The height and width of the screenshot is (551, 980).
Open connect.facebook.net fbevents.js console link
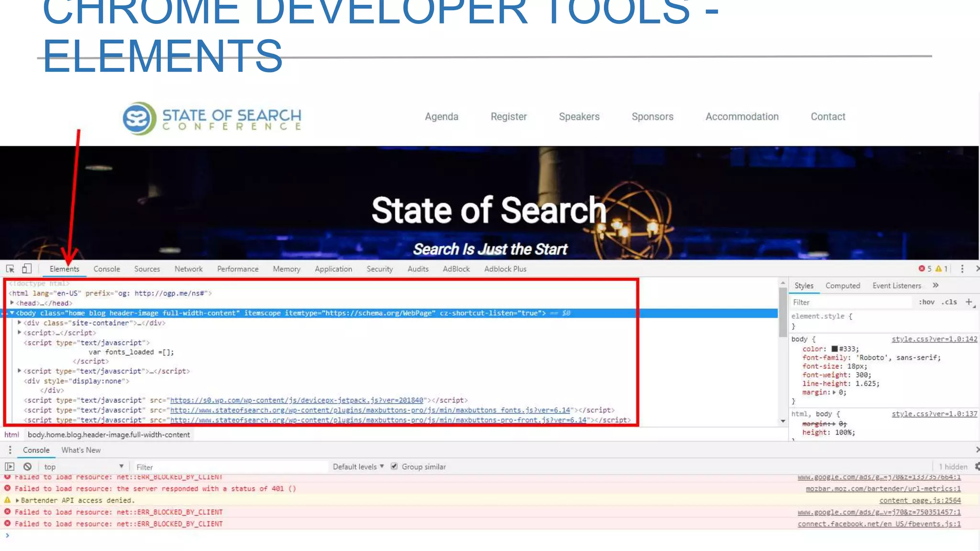pos(879,524)
